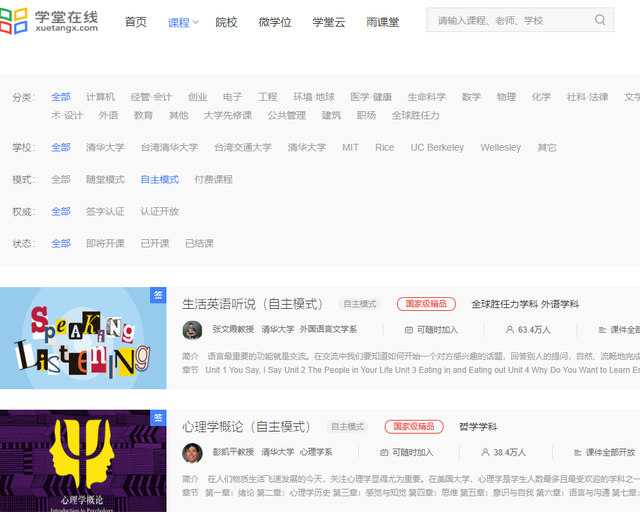Select 全部 in the 学校 filter
This screenshot has width=640, height=514.
coord(61,147)
